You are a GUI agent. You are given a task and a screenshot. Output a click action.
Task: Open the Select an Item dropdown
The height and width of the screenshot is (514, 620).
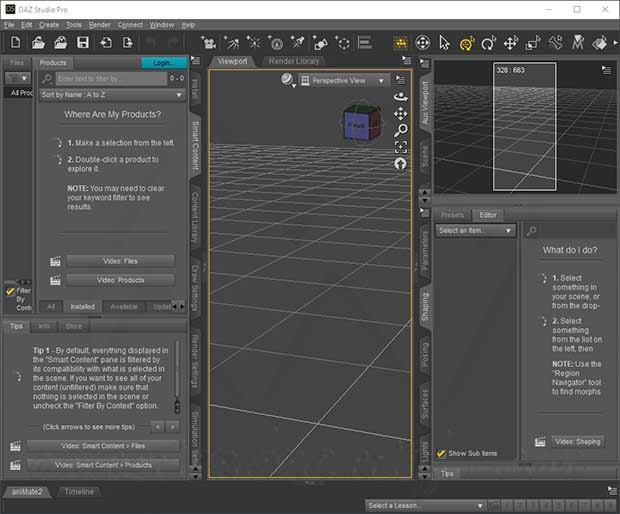click(476, 231)
